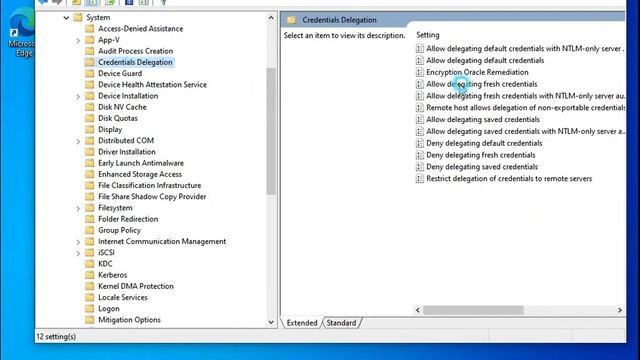Click the Audit Process Creation folder icon

[x=89, y=51]
